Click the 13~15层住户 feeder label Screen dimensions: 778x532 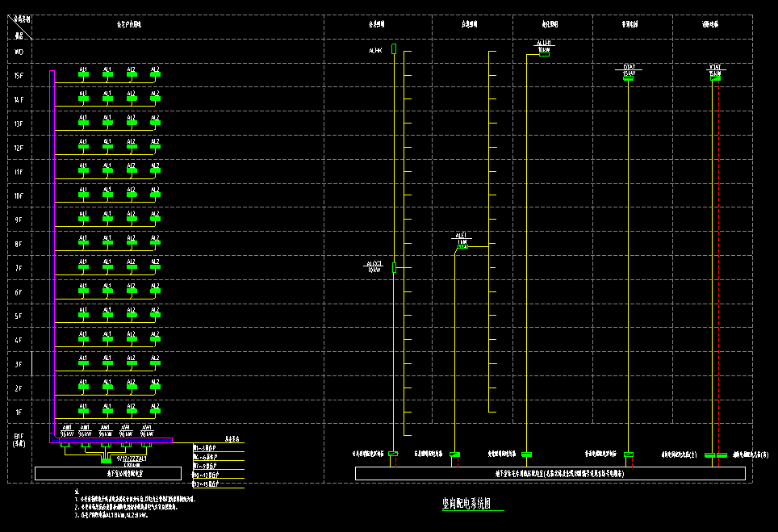[x=206, y=484]
